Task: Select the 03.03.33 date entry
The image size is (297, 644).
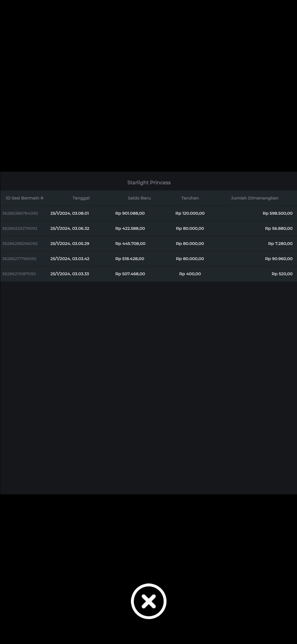Action: 70,274
